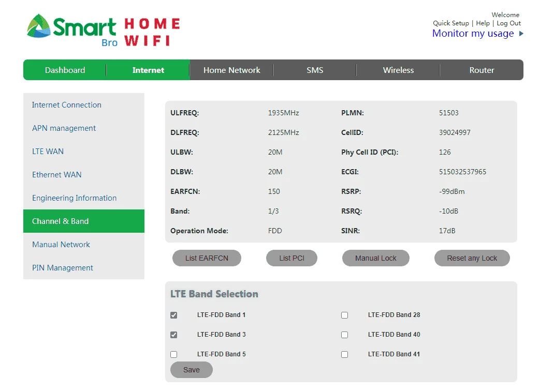Click the RSRQ value -10dB
539x392 pixels.
[x=448, y=211]
